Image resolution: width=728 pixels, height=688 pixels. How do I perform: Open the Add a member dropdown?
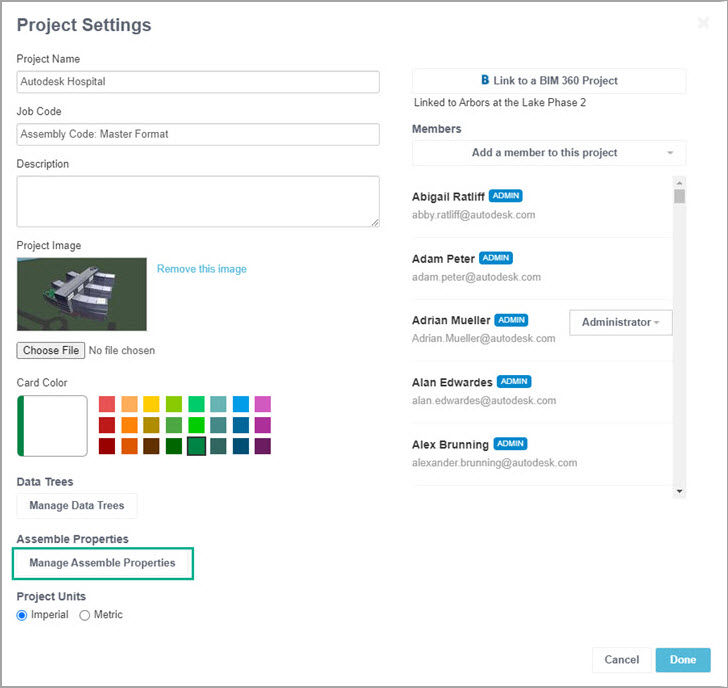coord(549,153)
